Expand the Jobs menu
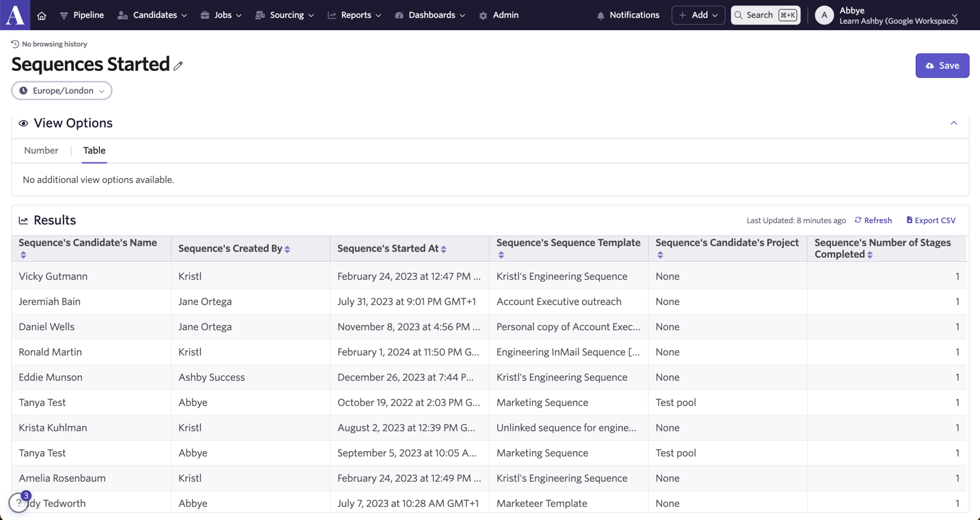Viewport: 980px width, 520px height. click(221, 15)
